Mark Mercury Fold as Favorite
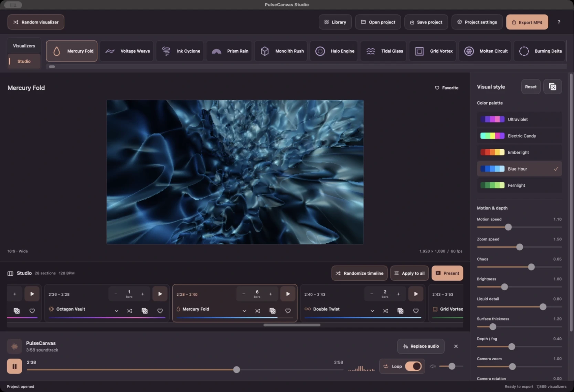Screen dimensions: 574x392 (446, 88)
